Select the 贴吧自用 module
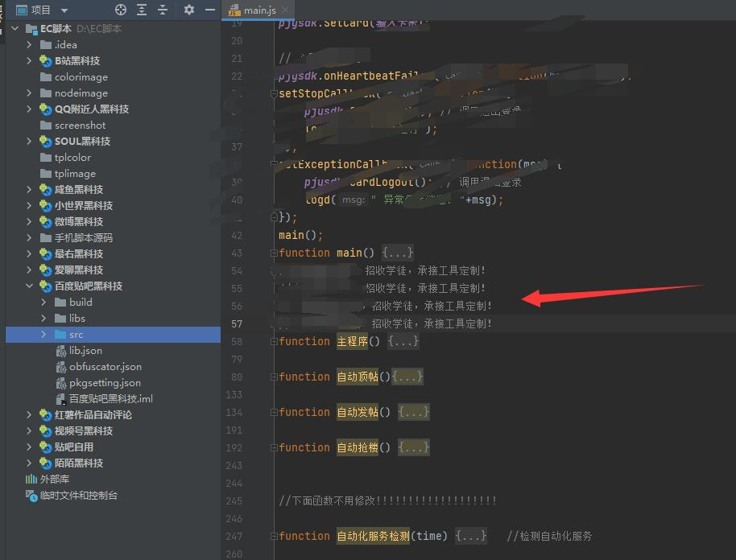Viewport: 736px width, 560px height. point(74,447)
